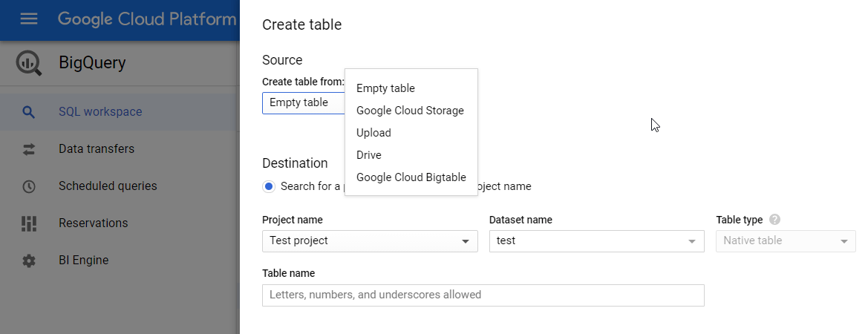
Task: Click the Create table panel title
Action: point(301,25)
